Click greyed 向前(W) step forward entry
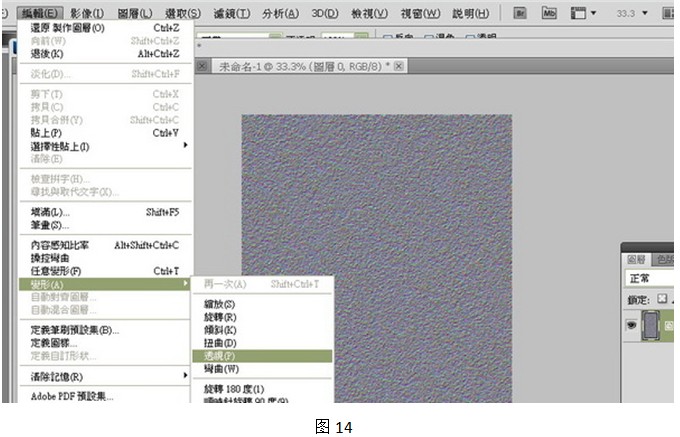This screenshot has height=437, width=680. click(105, 41)
